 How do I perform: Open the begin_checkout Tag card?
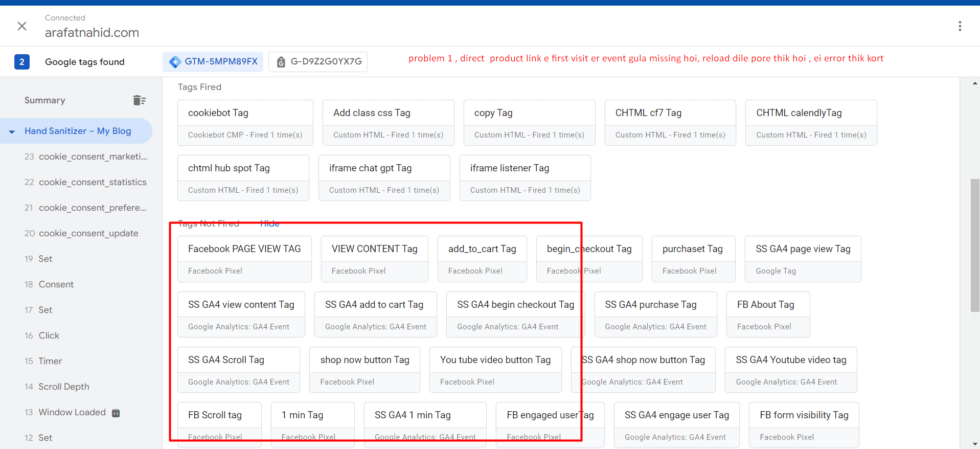[589, 259]
